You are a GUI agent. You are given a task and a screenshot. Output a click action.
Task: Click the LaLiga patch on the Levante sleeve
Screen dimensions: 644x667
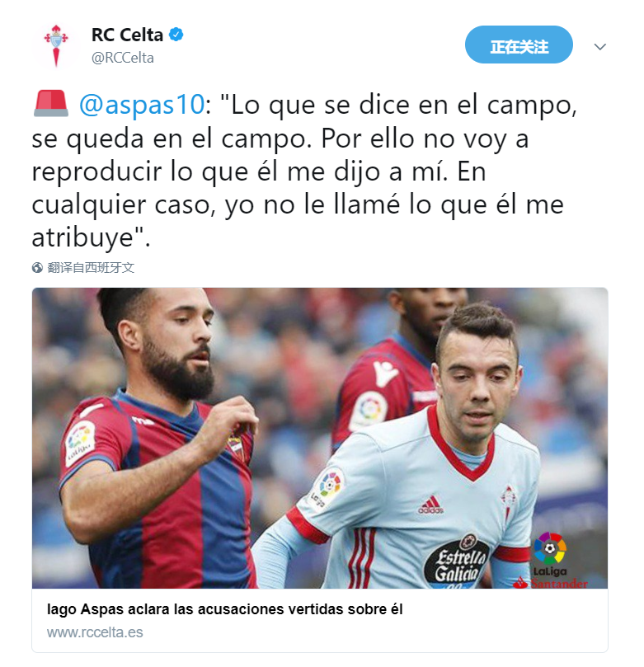click(x=80, y=443)
